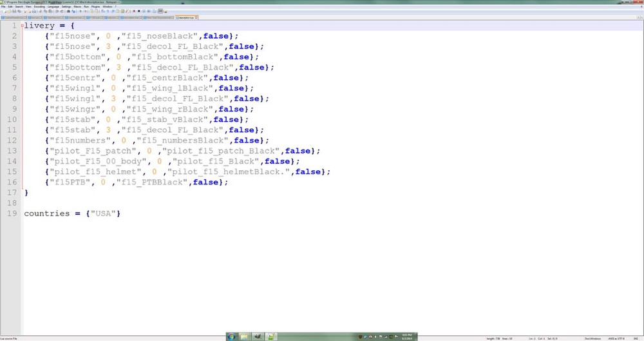Click the text countries = {"USA"}
Viewport: 644px width, 341px height.
point(72,213)
